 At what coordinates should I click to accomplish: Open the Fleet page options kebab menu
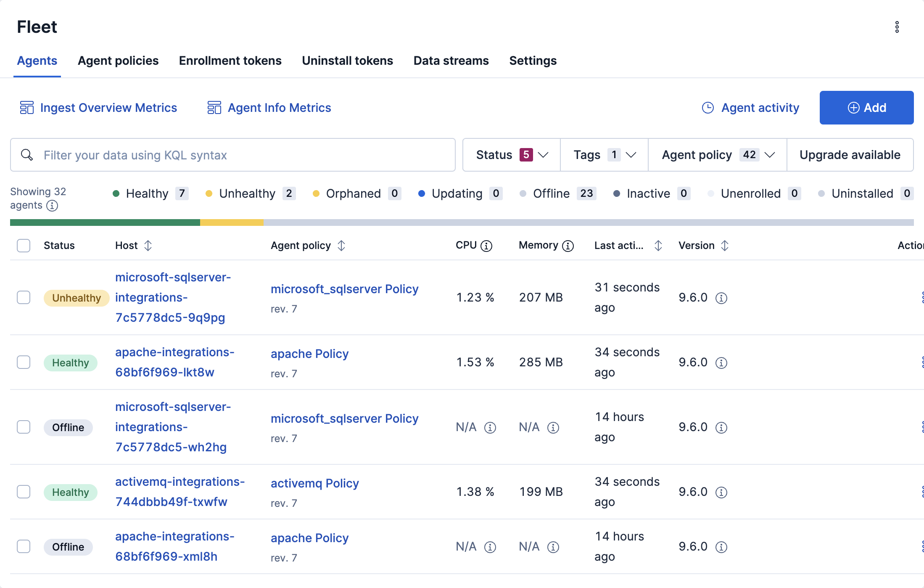coord(897,27)
